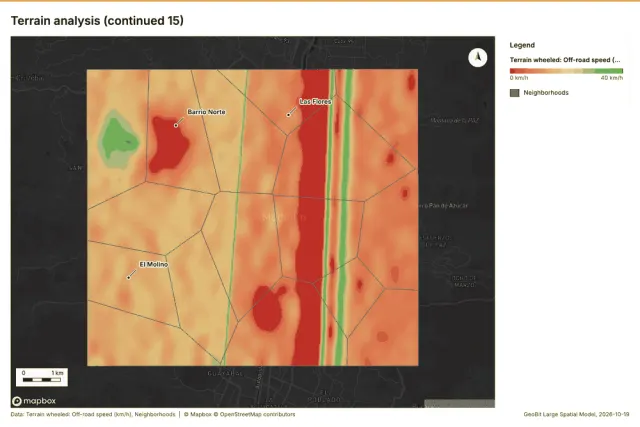Click the green high-speed patch on the map
640x427 pixels.
(118, 138)
